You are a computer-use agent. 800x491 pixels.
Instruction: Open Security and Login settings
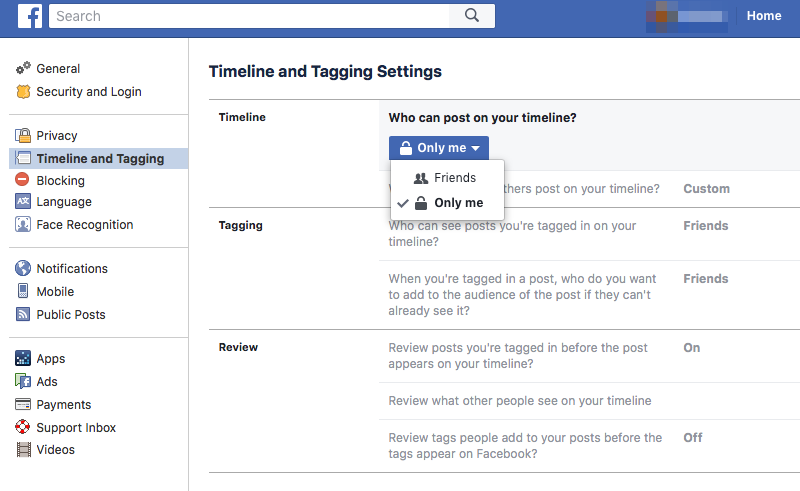click(89, 91)
